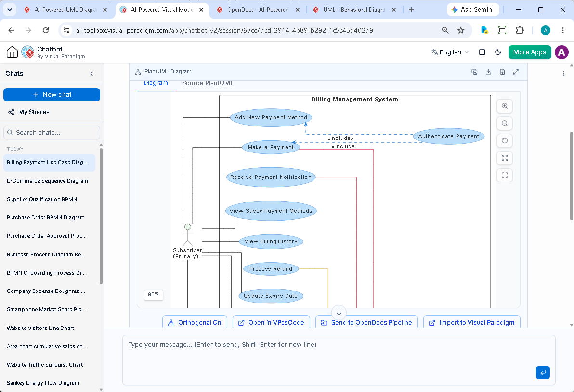The height and width of the screenshot is (392, 574).
Task: Click the site information icon in address bar
Action: click(x=66, y=30)
